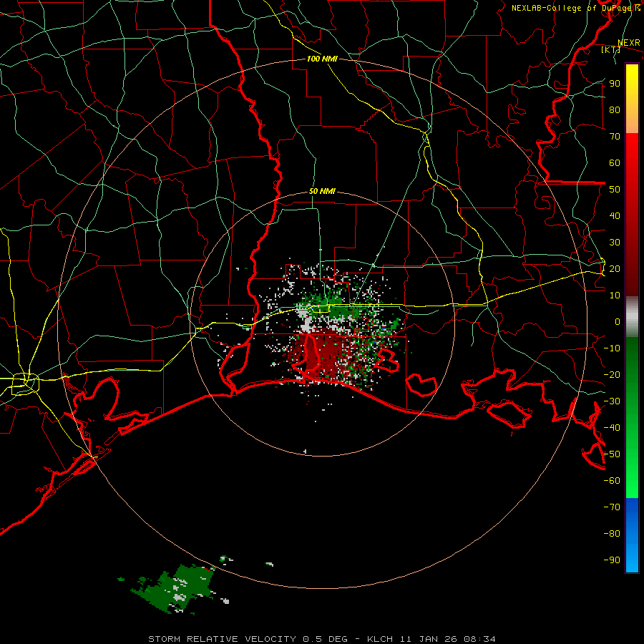Click the -90 value on velocity scale
Viewport: 644px width, 644px height.
(x=612, y=560)
